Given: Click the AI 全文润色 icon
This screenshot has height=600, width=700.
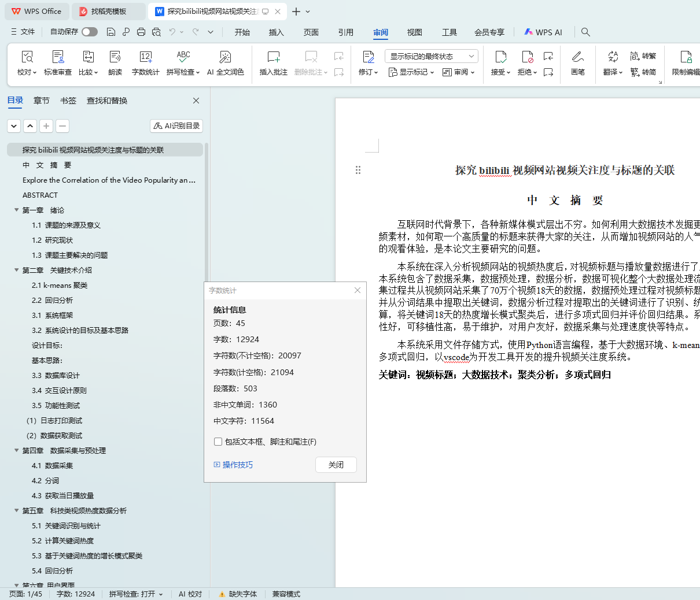Looking at the screenshot, I should pyautogui.click(x=225, y=57).
